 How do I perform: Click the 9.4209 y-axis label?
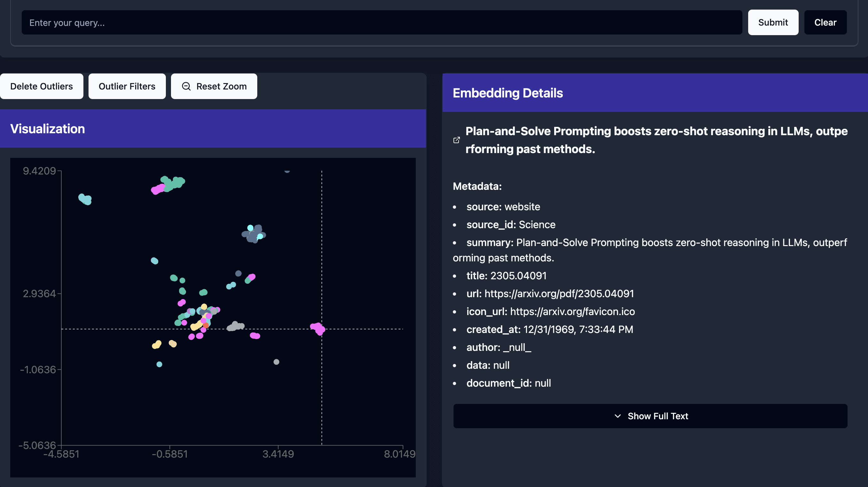39,171
